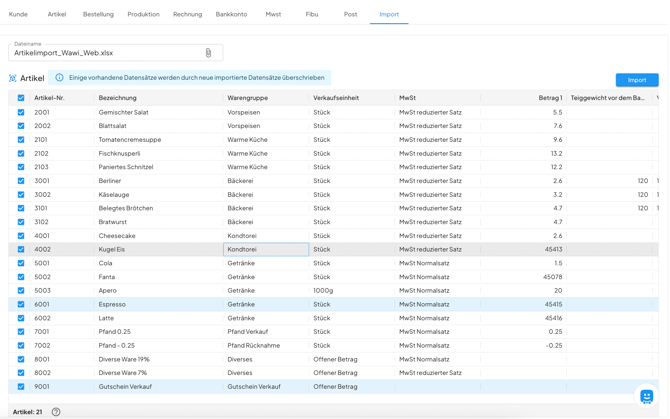Click the Betrag 1 column header
Image resolution: width=670 pixels, height=419 pixels.
[x=549, y=98]
